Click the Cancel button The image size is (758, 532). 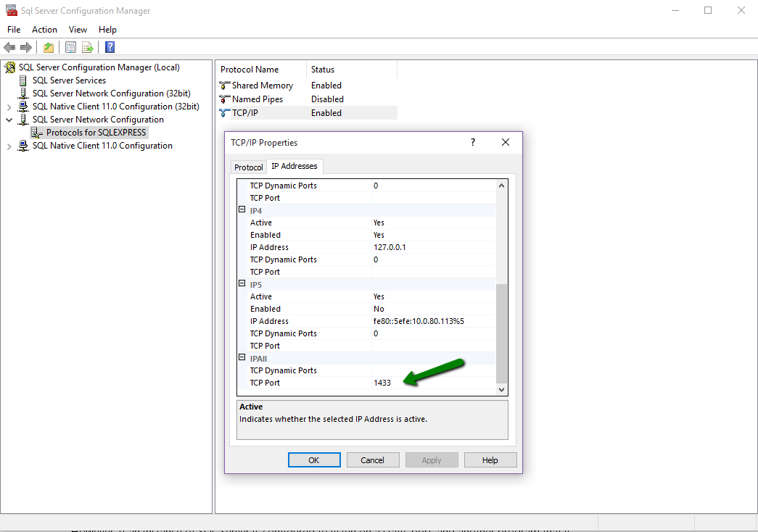372,460
